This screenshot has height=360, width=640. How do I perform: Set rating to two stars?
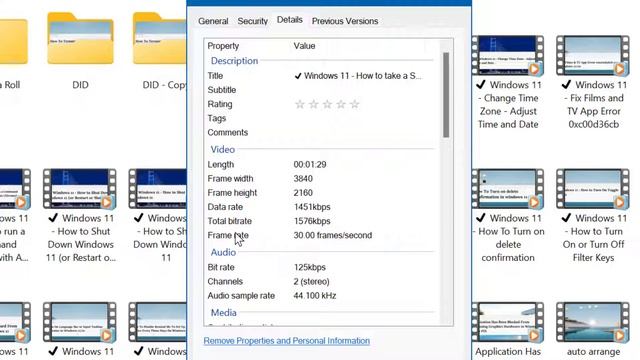coord(313,104)
